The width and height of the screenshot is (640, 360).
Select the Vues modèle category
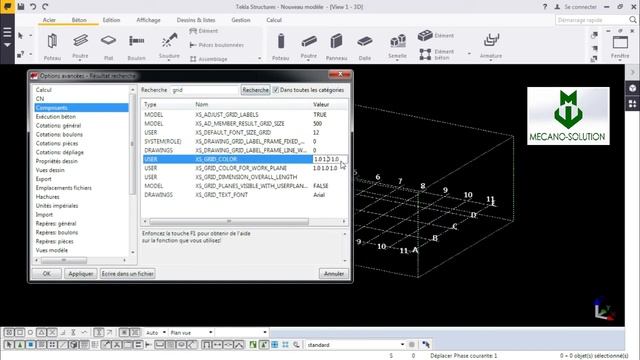pyautogui.click(x=51, y=250)
